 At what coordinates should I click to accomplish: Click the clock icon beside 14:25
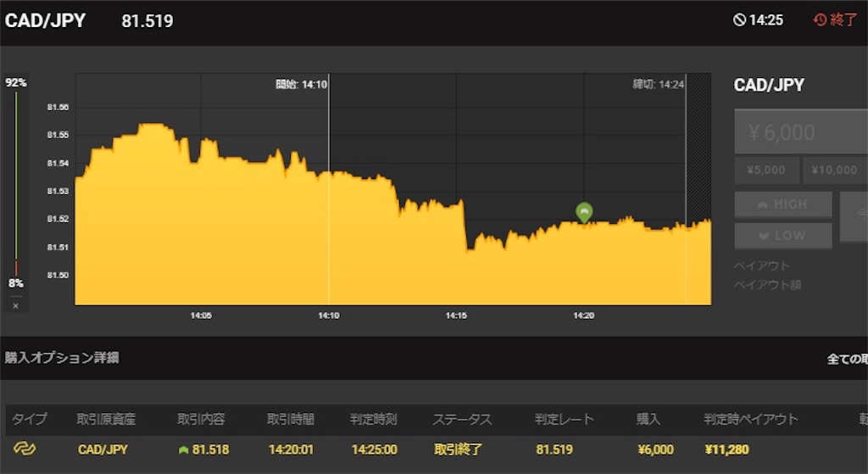click(739, 20)
